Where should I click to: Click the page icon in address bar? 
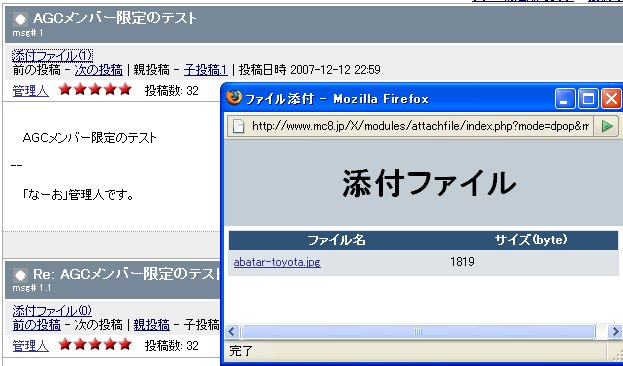238,126
